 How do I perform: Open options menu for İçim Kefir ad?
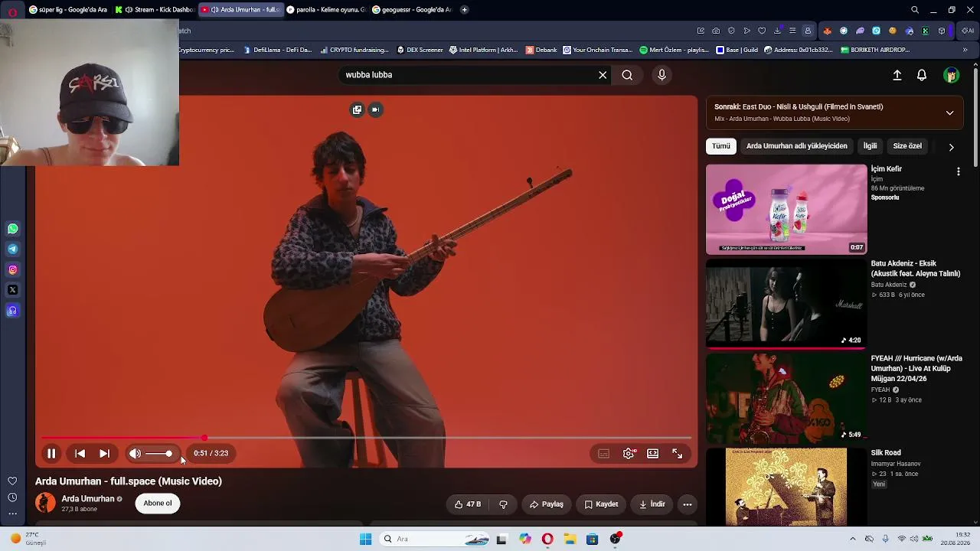coord(958,172)
